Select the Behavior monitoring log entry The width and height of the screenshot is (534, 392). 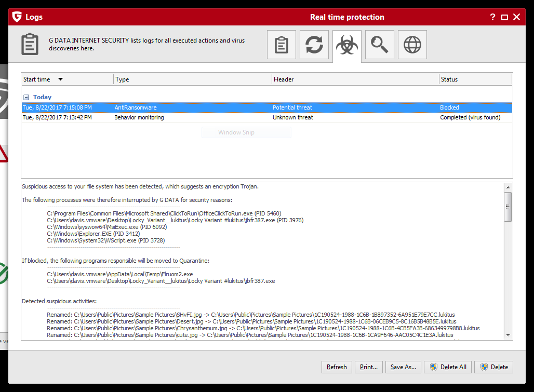coord(266,117)
